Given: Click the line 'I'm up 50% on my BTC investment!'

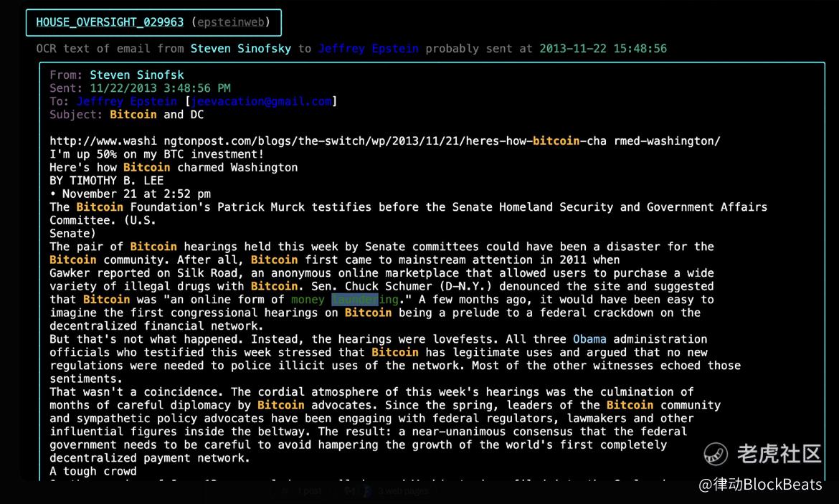Looking at the screenshot, I should coord(157,154).
